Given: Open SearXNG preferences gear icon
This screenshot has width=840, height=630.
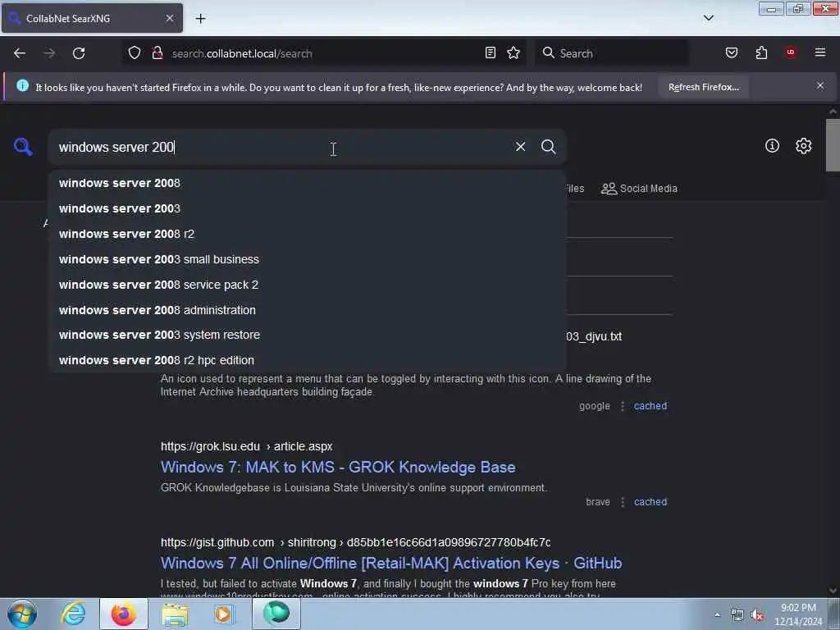Looking at the screenshot, I should [x=803, y=146].
